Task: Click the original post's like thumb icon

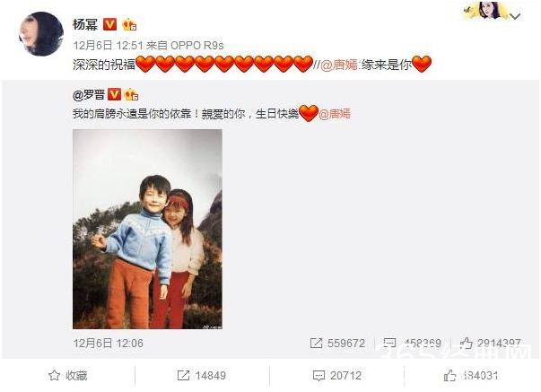Action: [x=466, y=343]
